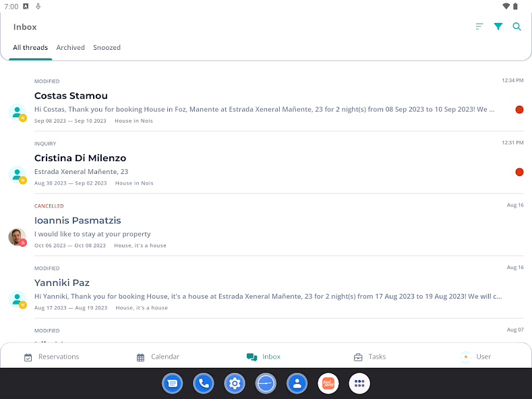Click dates Oct 06 2023 — Oct 08 2023
Screen dimensions: 532x399
70,245
